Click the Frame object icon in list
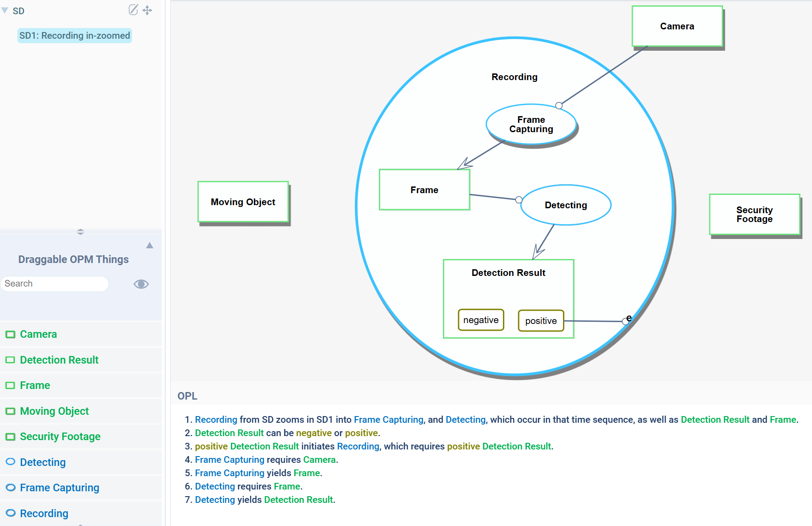Viewport: 812px width, 526px height. (x=10, y=385)
